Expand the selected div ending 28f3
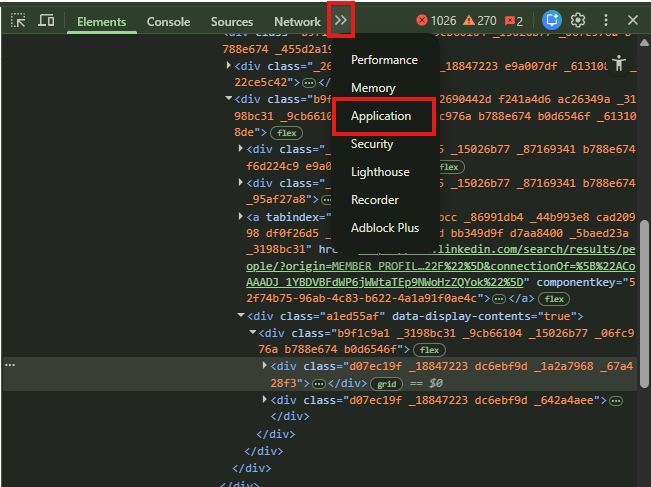This screenshot has height=487, width=651. 264,365
